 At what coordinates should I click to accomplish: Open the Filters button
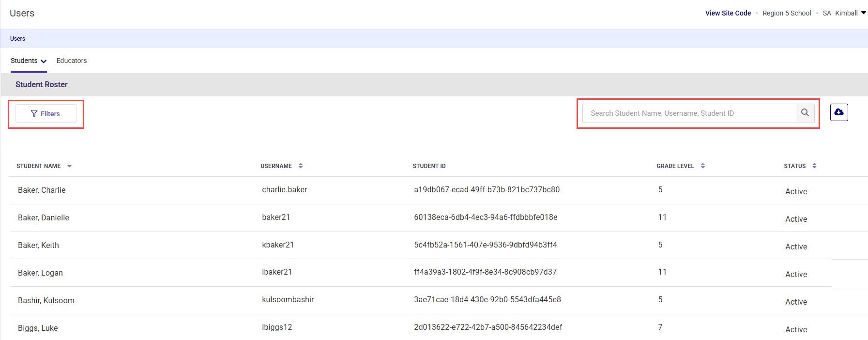46,114
